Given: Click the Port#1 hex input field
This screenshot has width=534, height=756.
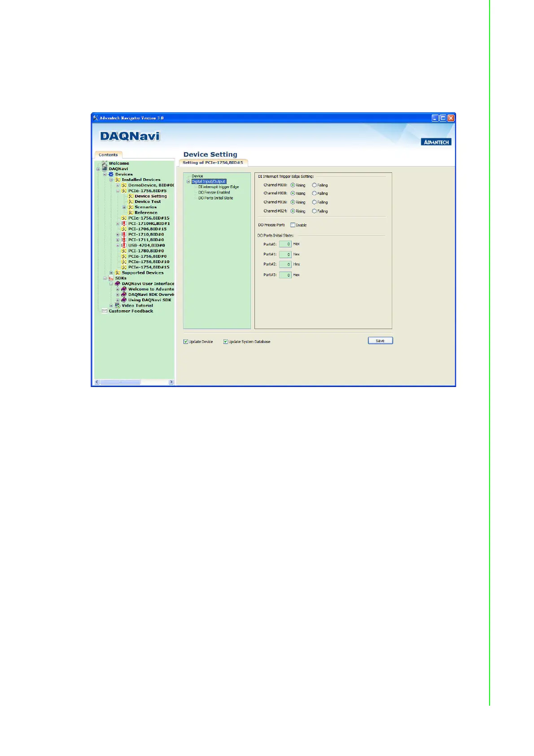Looking at the screenshot, I should pyautogui.click(x=285, y=255).
